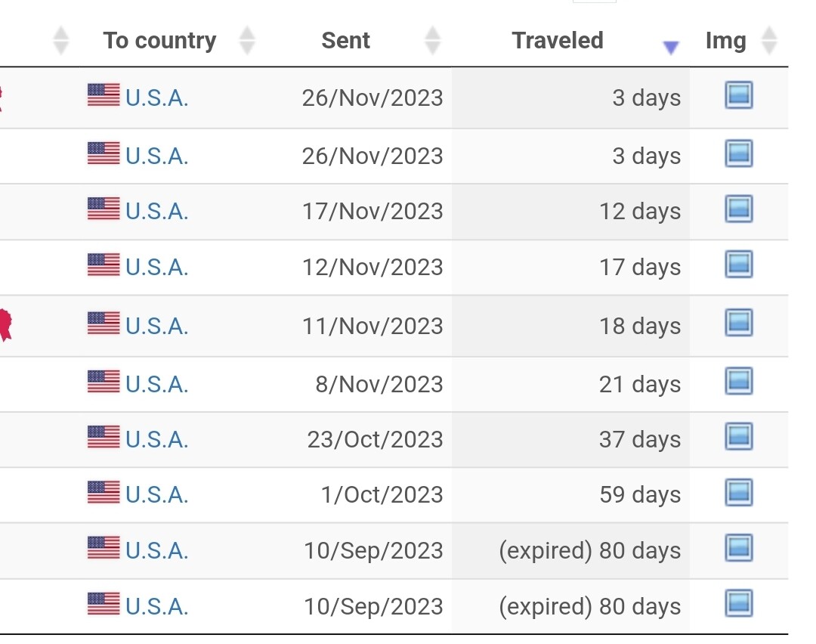Open image icon for first 26/Nov/2023 row

pyautogui.click(x=738, y=94)
